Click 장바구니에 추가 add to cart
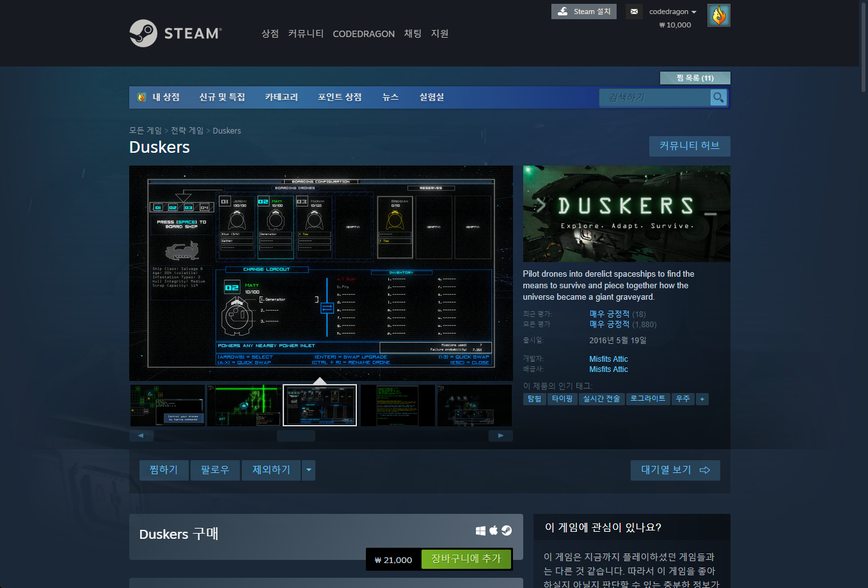This screenshot has height=588, width=868. (x=466, y=559)
